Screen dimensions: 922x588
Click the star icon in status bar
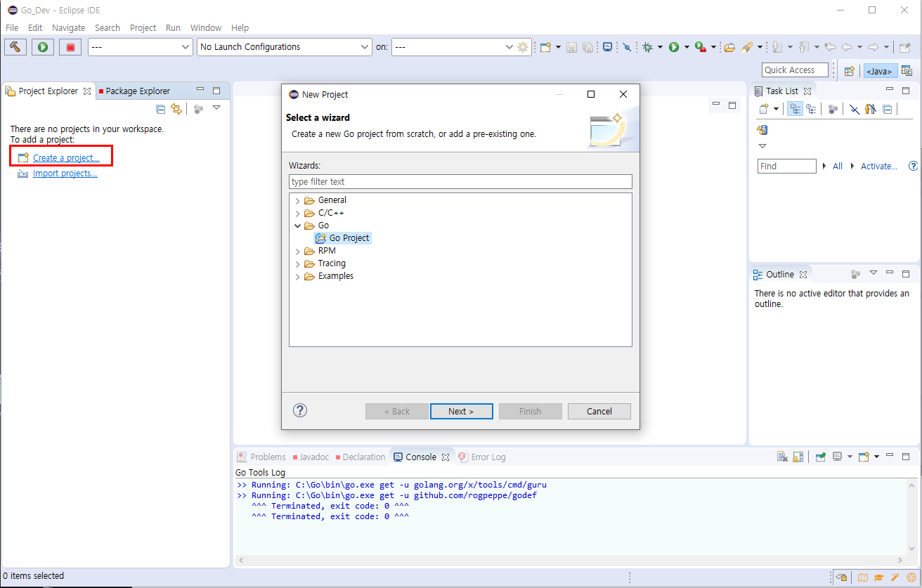click(x=911, y=577)
